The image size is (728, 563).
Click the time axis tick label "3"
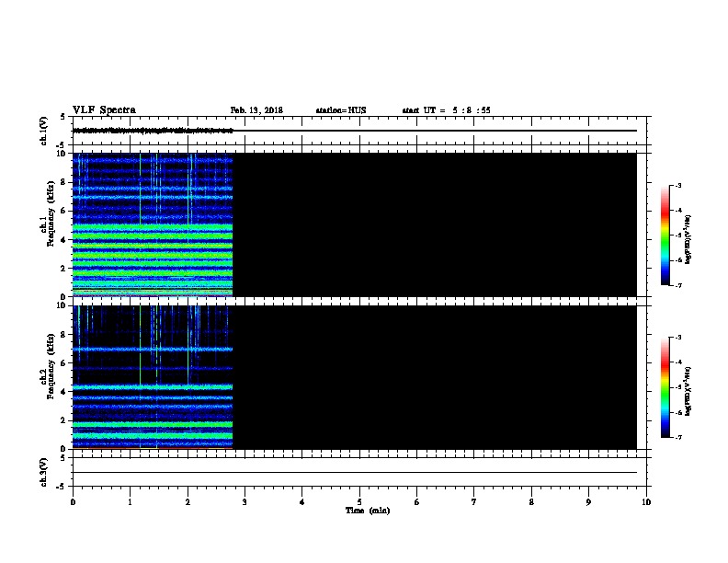(x=245, y=501)
